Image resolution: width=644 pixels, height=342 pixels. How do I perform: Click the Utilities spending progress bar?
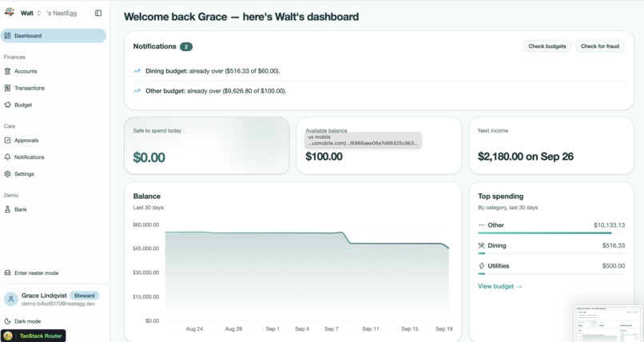[x=551, y=273]
